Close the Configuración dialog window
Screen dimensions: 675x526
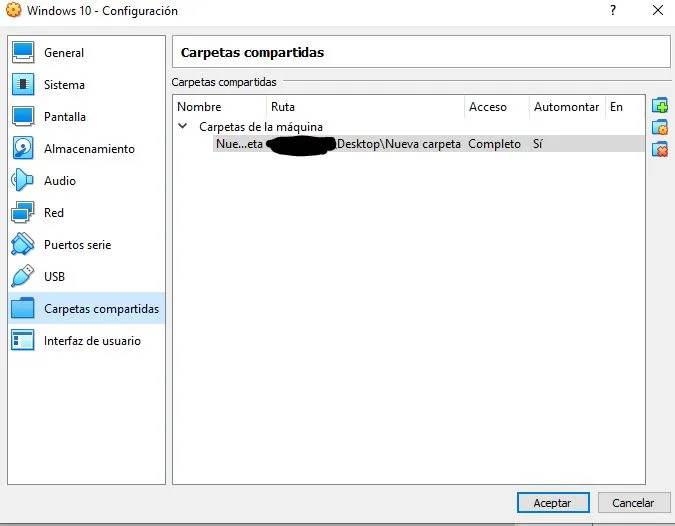pyautogui.click(x=658, y=10)
